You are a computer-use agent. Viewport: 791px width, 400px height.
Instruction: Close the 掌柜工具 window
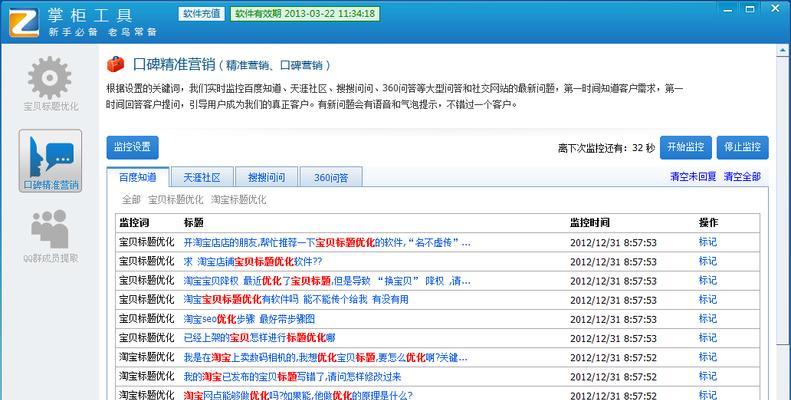coord(775,9)
